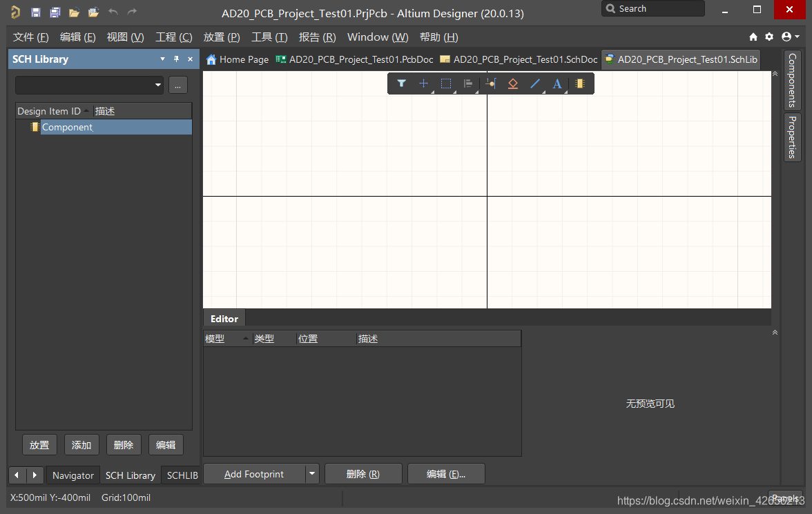The image size is (812, 514).
Task: Collapse the preview pane with chevron
Action: 775,333
